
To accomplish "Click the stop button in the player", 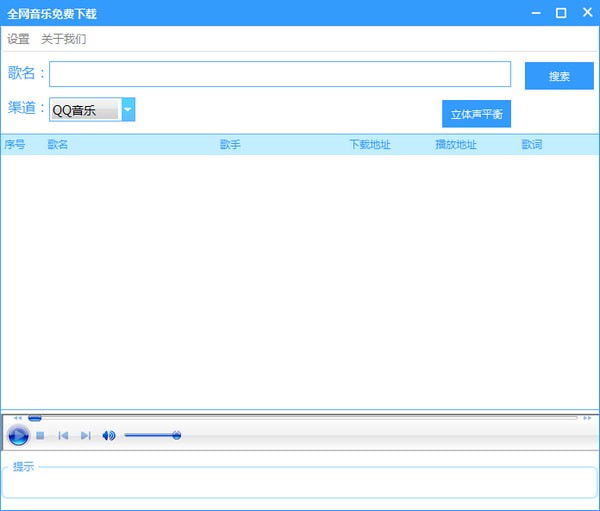I will tap(40, 436).
